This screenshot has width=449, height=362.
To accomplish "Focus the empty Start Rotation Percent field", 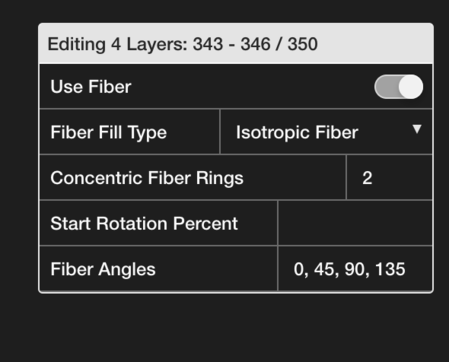I will [x=355, y=223].
